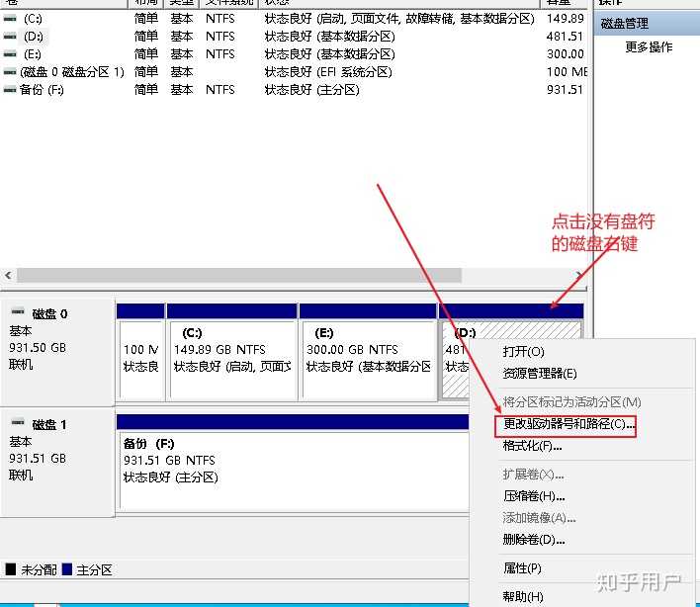Screen dimensions: 700x607
Task: Click the 磁盘 1 disk icon
Action: [x=18, y=422]
